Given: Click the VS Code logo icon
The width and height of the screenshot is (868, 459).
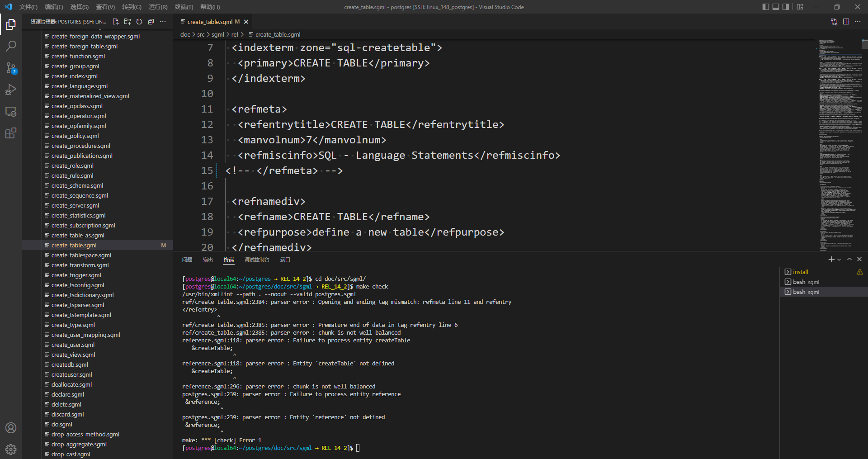Looking at the screenshot, I should 8,7.
